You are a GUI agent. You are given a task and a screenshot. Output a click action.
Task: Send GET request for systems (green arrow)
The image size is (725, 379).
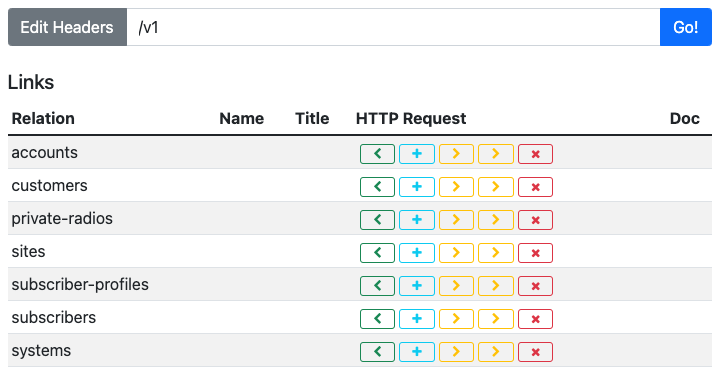[x=377, y=352]
